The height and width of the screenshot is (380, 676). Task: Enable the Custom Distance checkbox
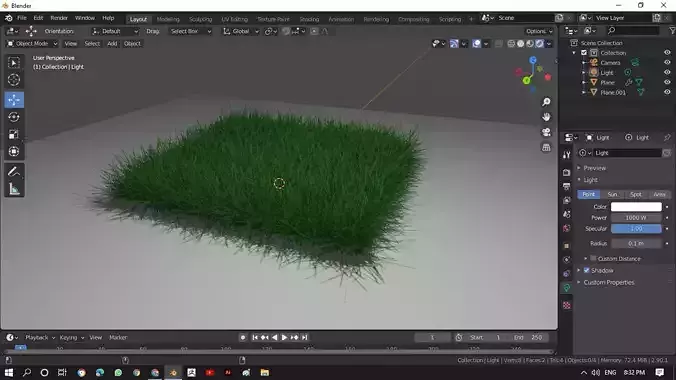[593, 258]
